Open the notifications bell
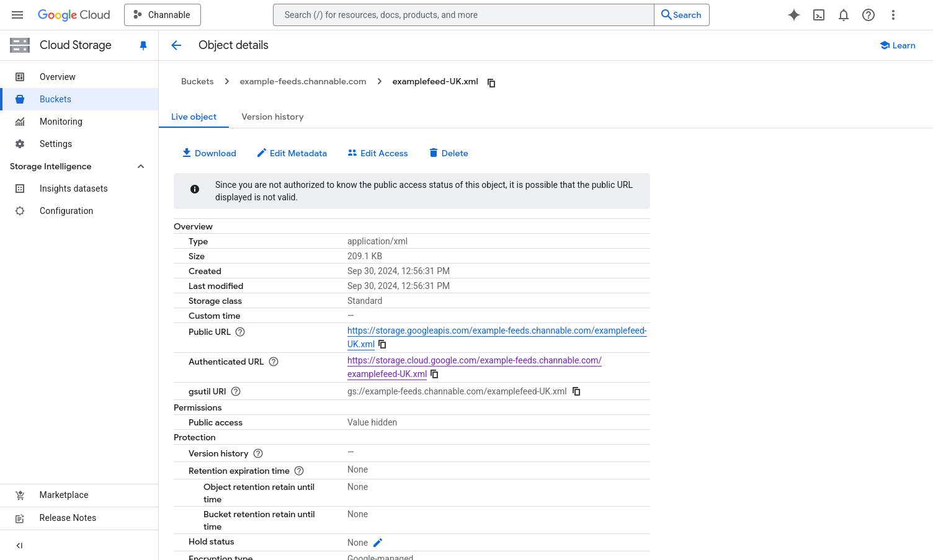The width and height of the screenshot is (933, 560). tap(843, 15)
